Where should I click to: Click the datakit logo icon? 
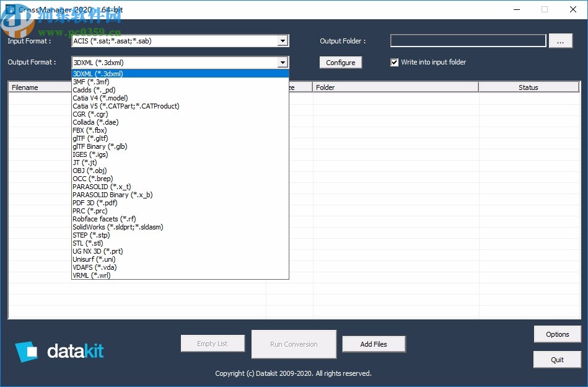[x=26, y=353]
